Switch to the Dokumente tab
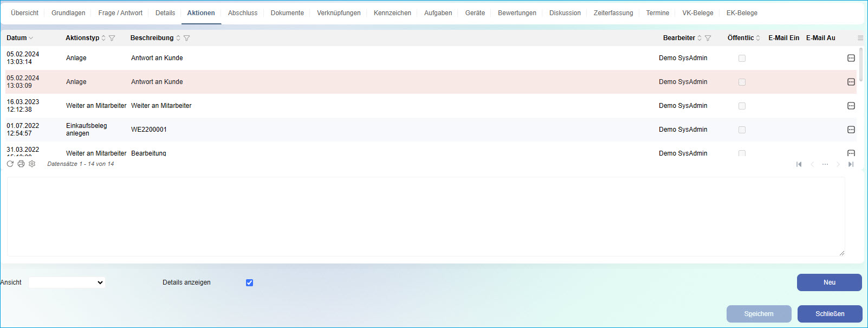The height and width of the screenshot is (328, 868). [287, 13]
